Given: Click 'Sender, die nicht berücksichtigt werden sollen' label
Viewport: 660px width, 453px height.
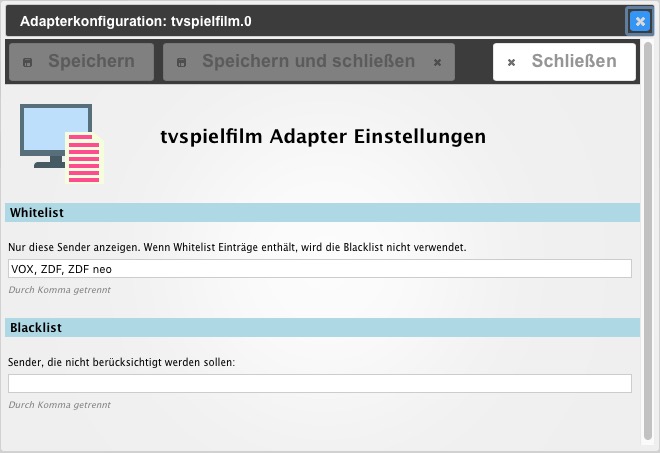Looking at the screenshot, I should [x=121, y=362].
